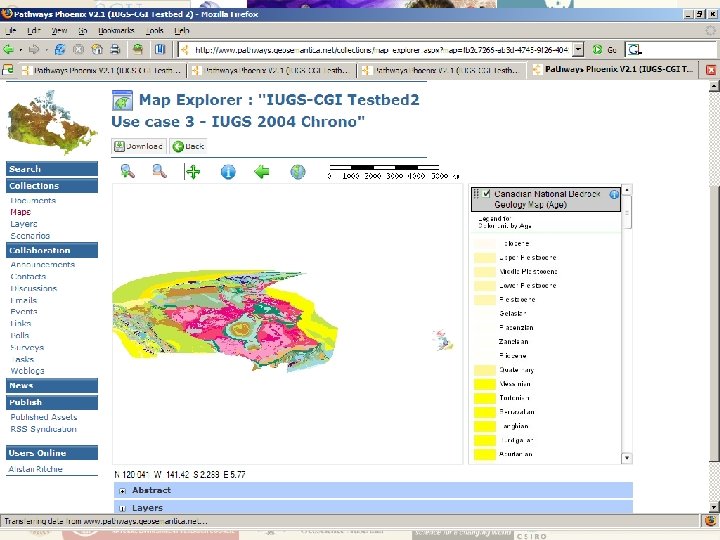The height and width of the screenshot is (540, 720).
Task: Expand the Abstract section
Action: click(123, 491)
